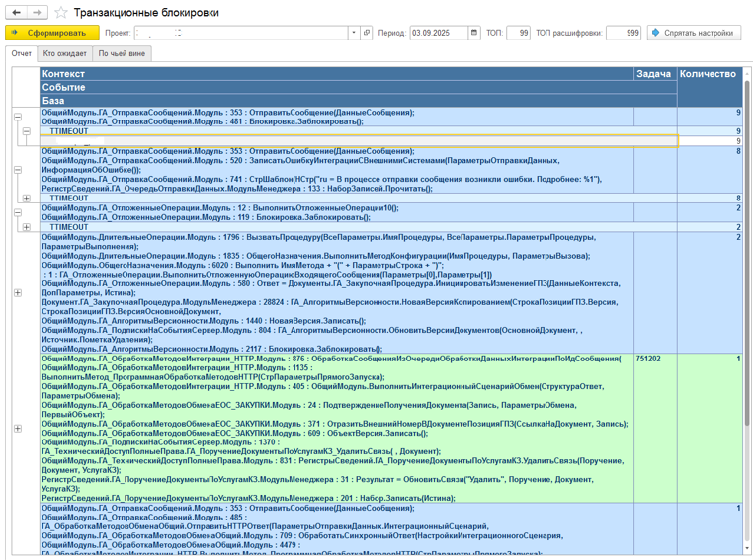Open the Проект dropdown list
Screen dimensions: 756x560
click(354, 33)
